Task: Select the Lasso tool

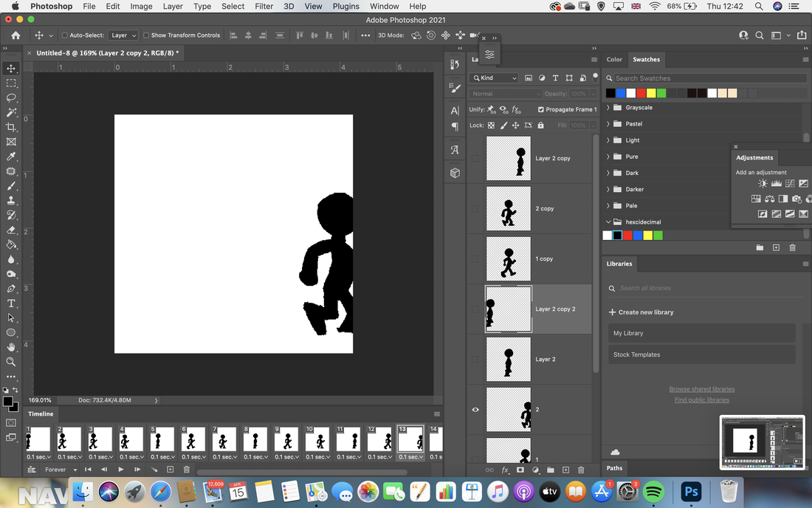Action: pos(11,97)
